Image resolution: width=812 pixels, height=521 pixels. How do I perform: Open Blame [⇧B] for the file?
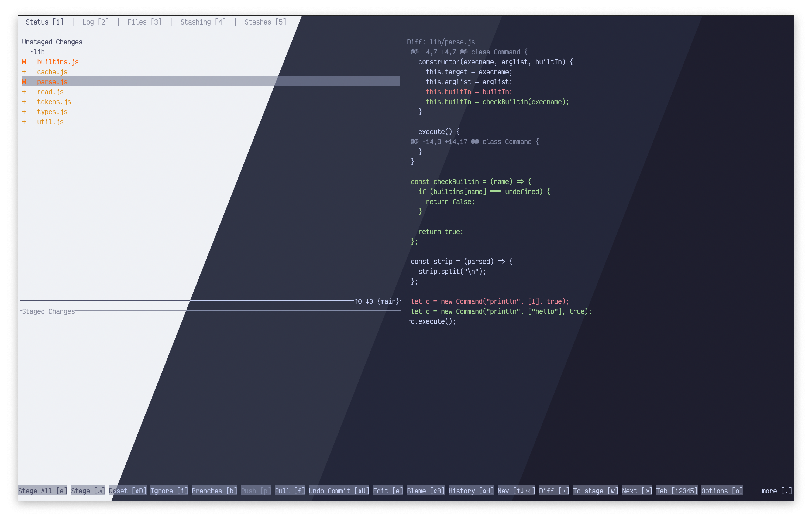pos(425,491)
